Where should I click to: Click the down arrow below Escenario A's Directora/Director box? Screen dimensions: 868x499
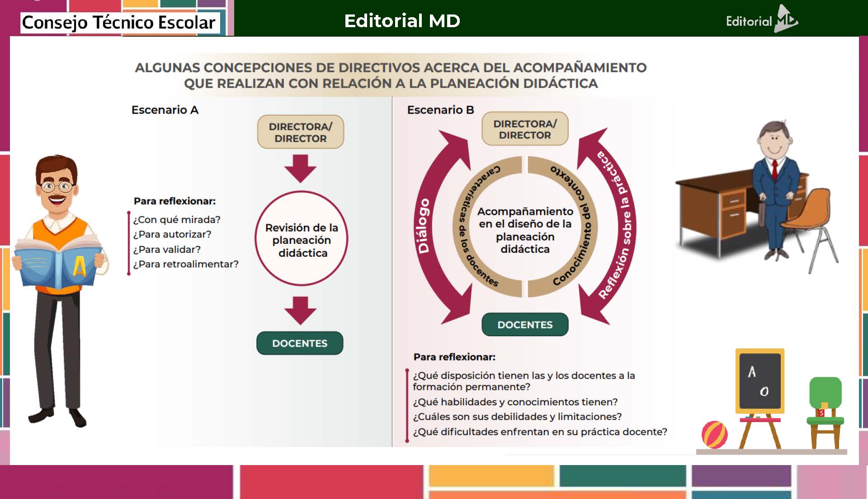(x=300, y=168)
